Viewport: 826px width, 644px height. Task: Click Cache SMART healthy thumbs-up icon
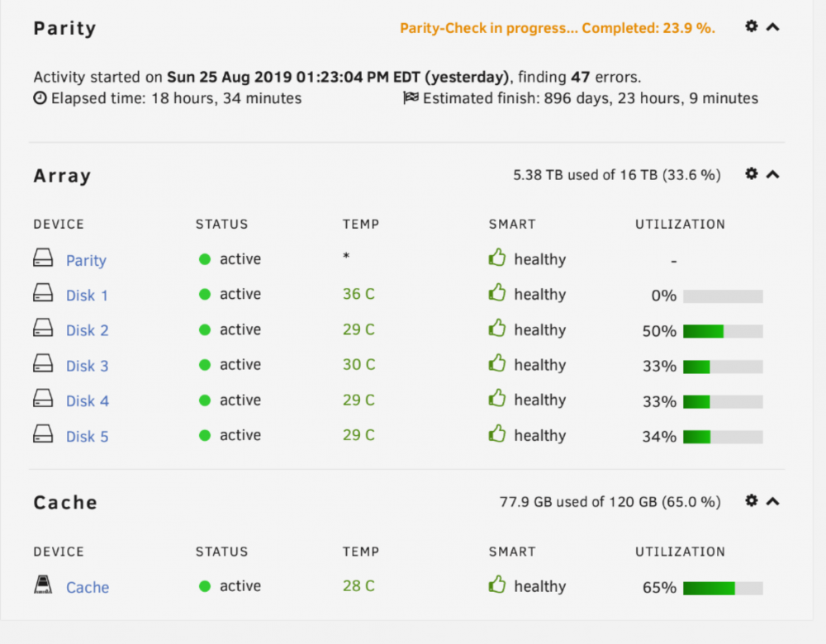pos(496,585)
